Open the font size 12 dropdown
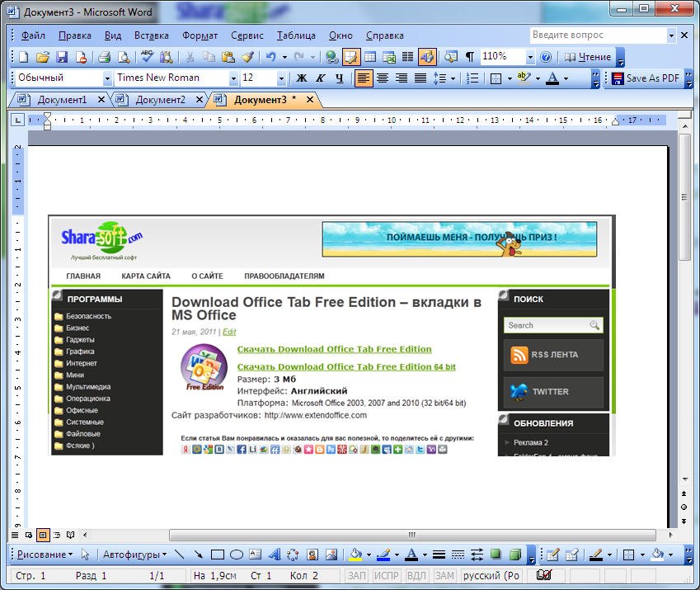Image resolution: width=700 pixels, height=590 pixels. [x=281, y=79]
